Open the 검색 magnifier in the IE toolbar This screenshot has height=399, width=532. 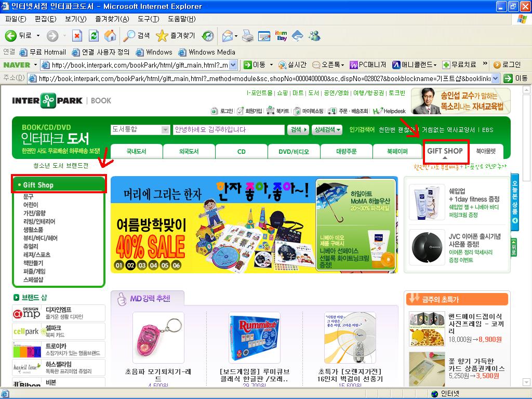[136, 35]
